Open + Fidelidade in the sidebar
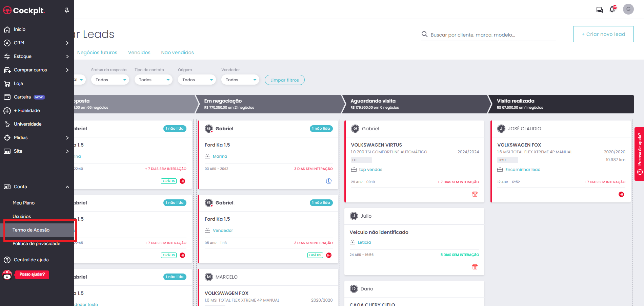The height and width of the screenshot is (306, 644). click(x=27, y=111)
